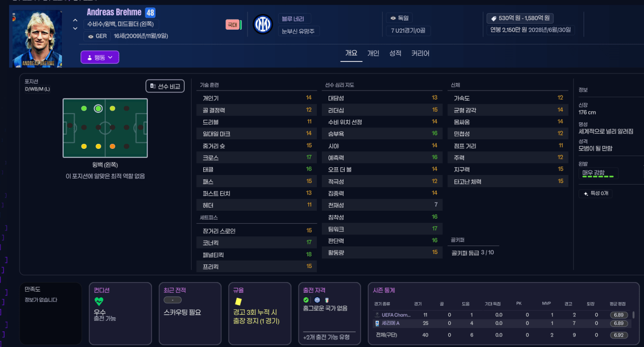Click the 선수 비교 button
This screenshot has height=347, width=644.
point(165,86)
